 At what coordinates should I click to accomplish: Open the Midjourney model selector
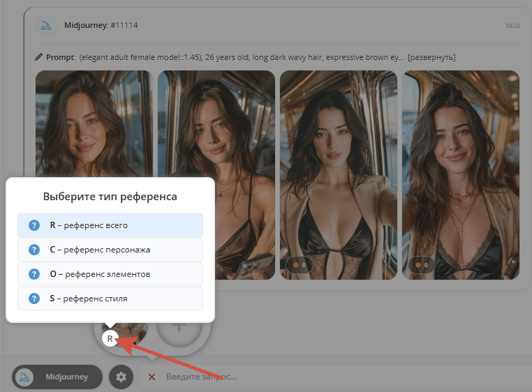point(57,377)
